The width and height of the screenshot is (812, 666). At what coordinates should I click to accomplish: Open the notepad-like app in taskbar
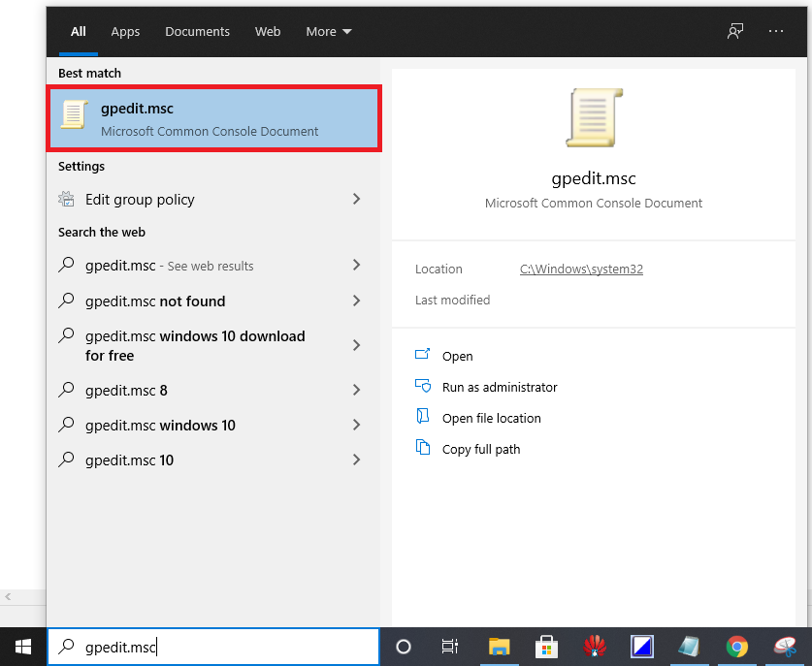689,647
